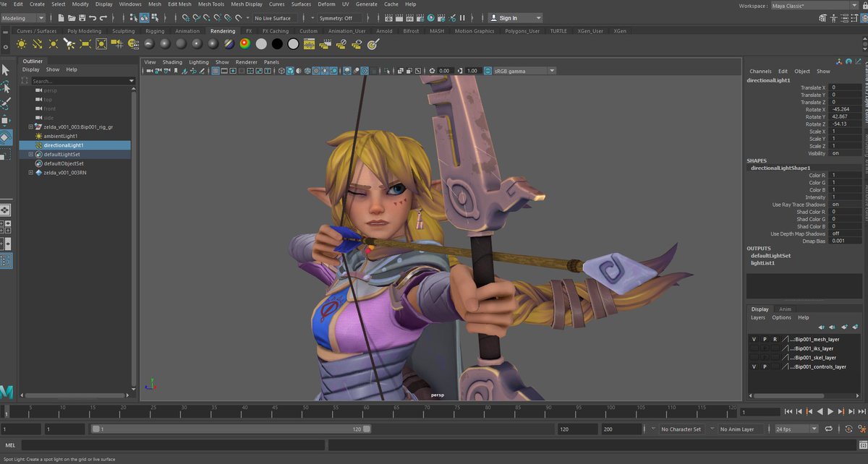Open the Symmetry: Off dropdown
868x464 pixels.
[x=339, y=17]
